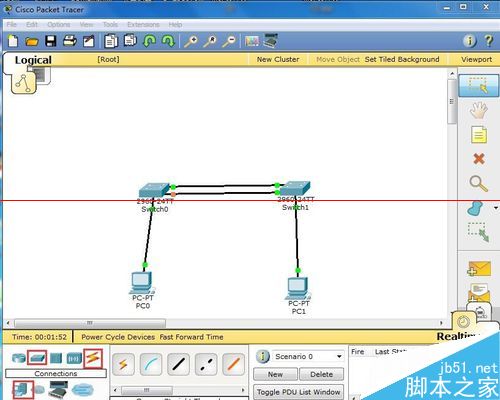This screenshot has height=400, width=500.
Task: Launch the Activity Wizard icon
Action: pyautogui.click(x=89, y=41)
